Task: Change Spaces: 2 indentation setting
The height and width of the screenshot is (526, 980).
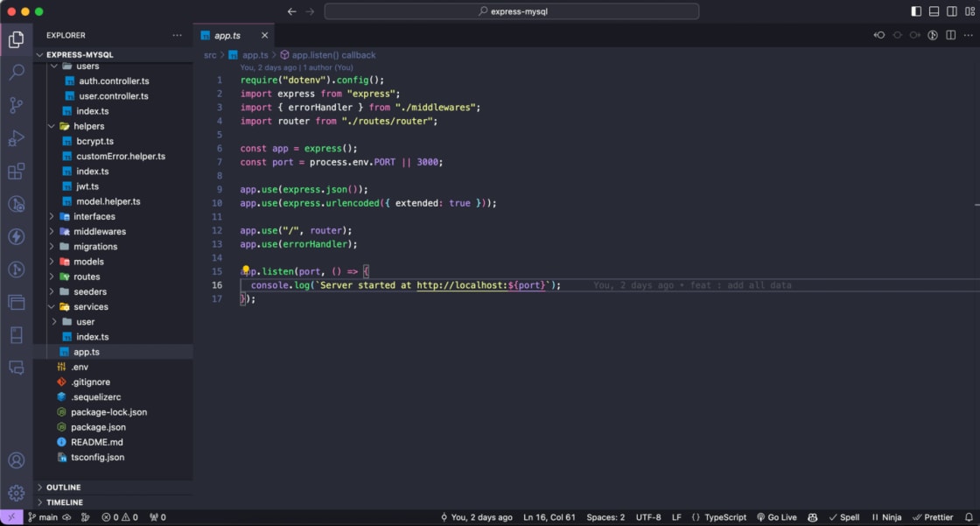Action: coord(605,517)
